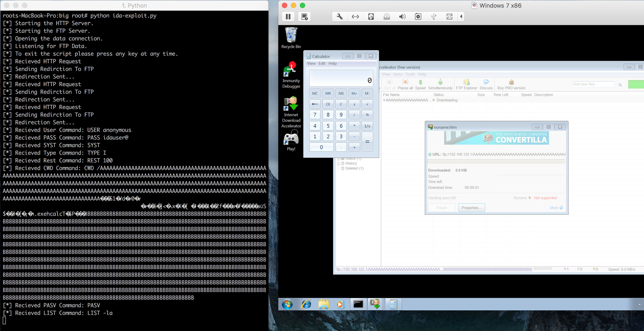Click the Properties... button

(x=471, y=208)
